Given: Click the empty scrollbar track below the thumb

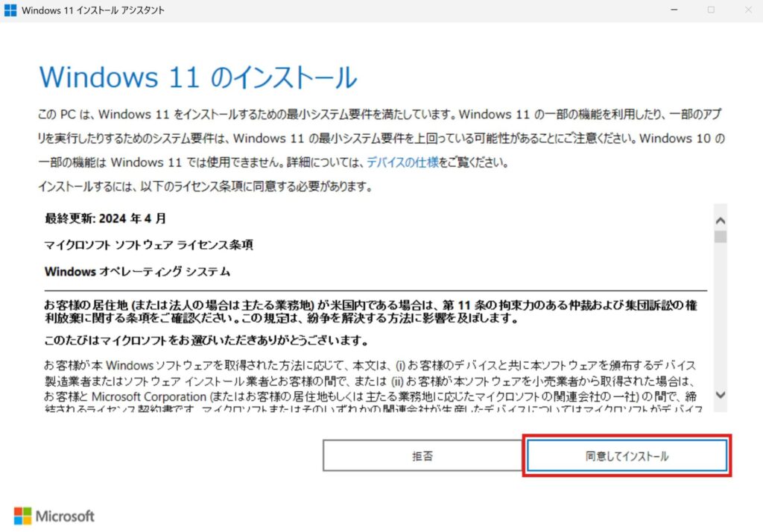Looking at the screenshot, I should (x=720, y=320).
